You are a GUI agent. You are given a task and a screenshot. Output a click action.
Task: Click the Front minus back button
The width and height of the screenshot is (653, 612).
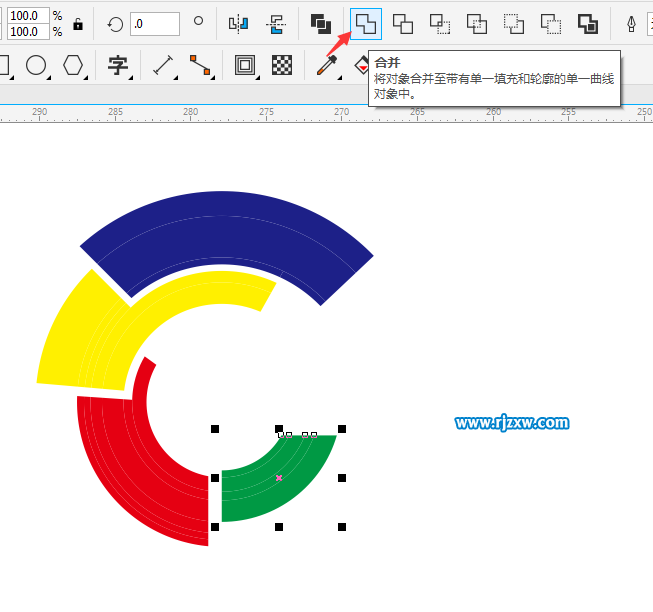pos(514,23)
